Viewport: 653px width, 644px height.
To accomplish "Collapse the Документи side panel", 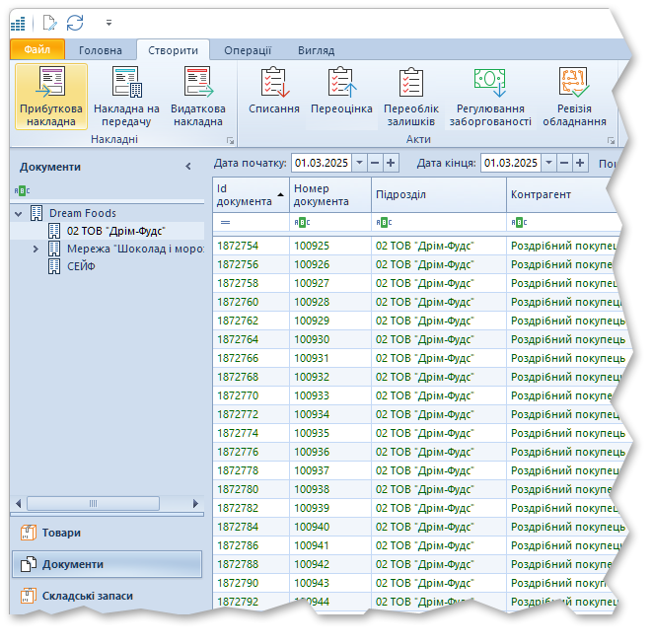I will (188, 167).
